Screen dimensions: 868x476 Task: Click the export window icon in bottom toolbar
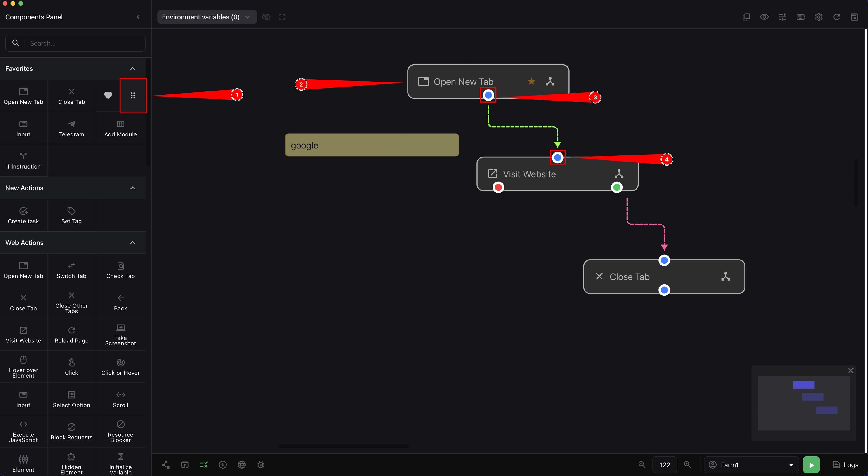point(185,465)
